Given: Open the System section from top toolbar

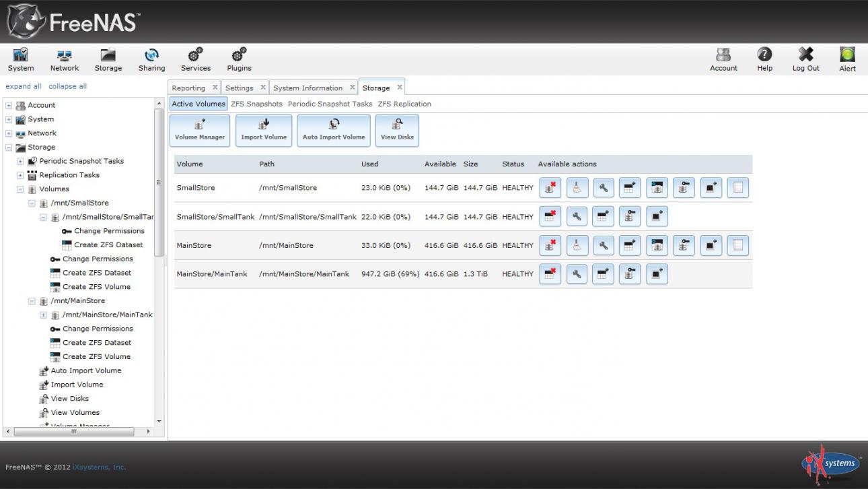Looking at the screenshot, I should click(x=21, y=60).
